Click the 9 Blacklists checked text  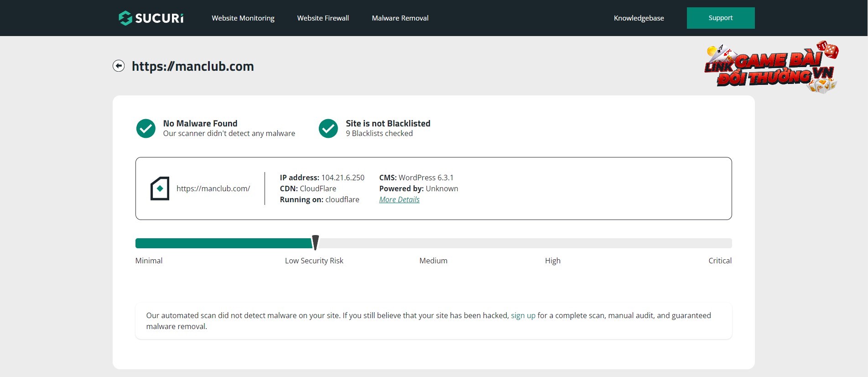coord(379,133)
